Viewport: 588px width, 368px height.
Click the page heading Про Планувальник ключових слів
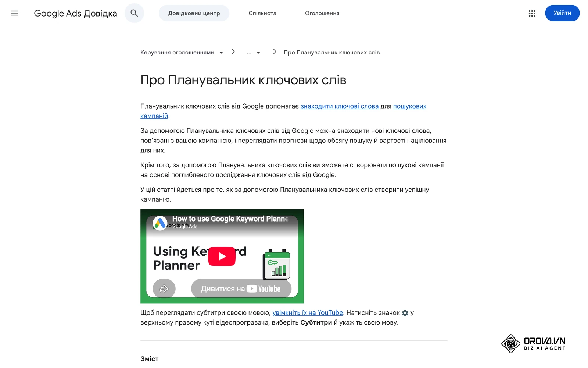[243, 80]
